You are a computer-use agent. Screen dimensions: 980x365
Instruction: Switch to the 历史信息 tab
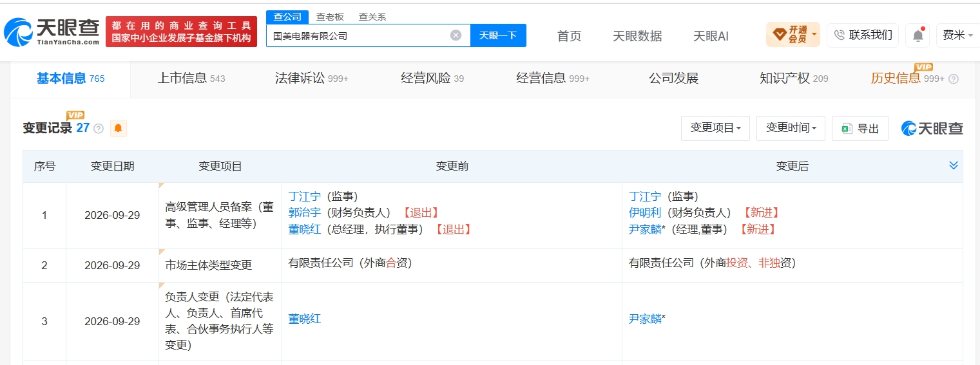pyautogui.click(x=907, y=79)
